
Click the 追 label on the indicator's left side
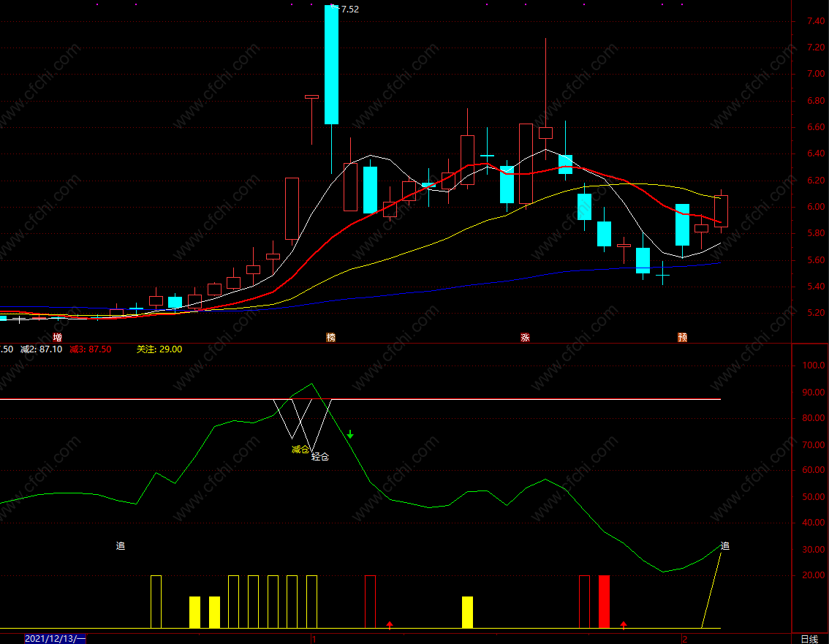121,545
